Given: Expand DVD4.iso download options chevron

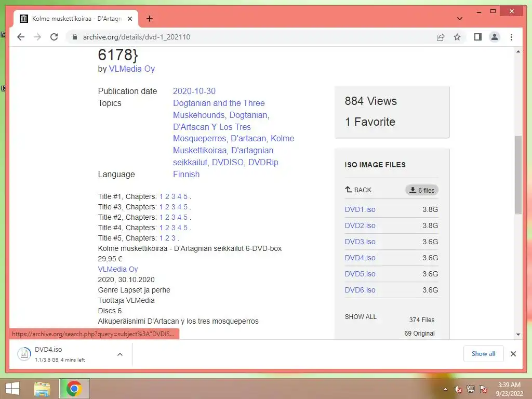Looking at the screenshot, I should [x=120, y=354].
